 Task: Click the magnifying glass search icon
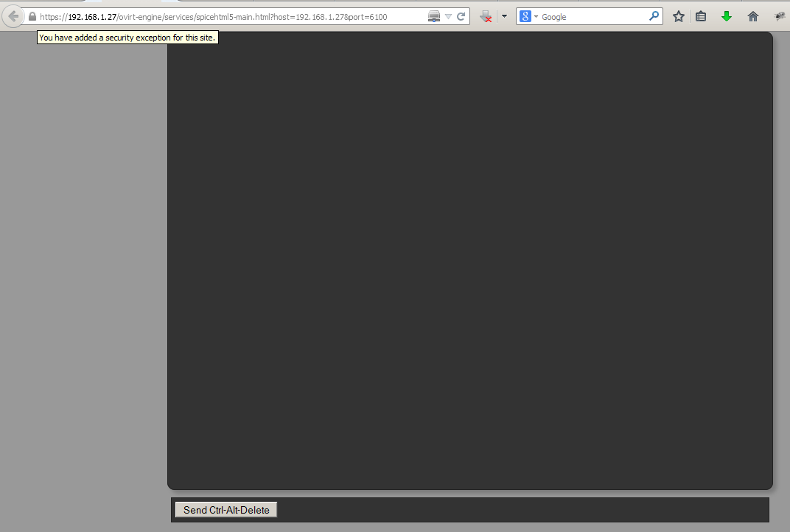pos(654,16)
